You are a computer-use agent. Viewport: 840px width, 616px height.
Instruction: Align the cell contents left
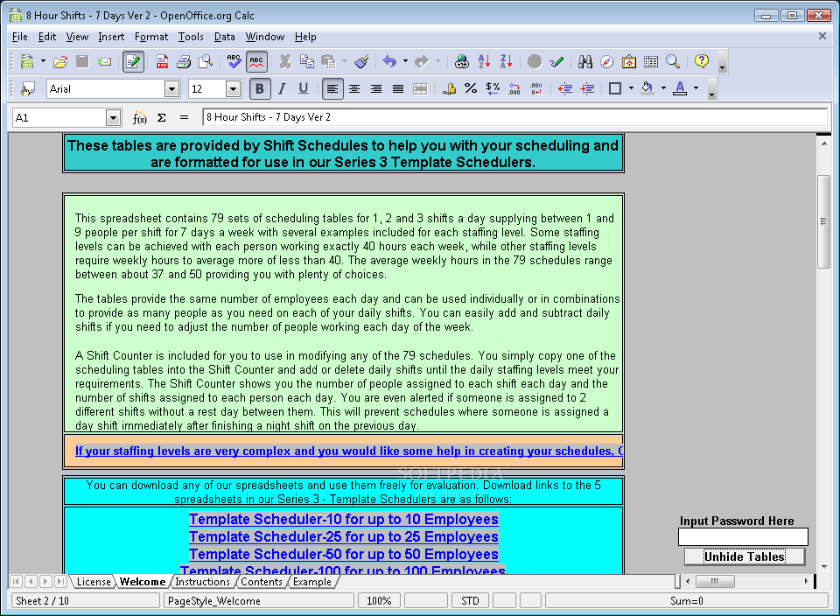coord(332,89)
